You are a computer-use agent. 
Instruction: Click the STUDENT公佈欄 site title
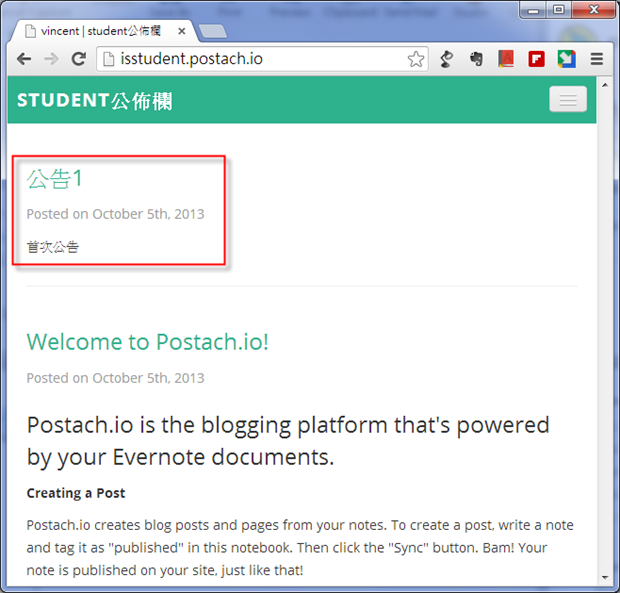click(x=95, y=100)
